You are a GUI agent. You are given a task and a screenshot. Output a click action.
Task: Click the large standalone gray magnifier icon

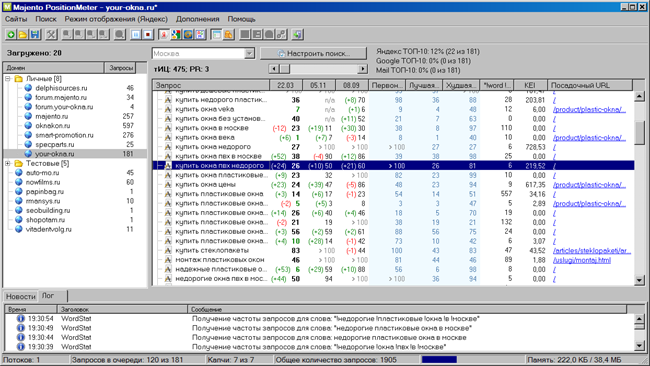[x=119, y=34]
